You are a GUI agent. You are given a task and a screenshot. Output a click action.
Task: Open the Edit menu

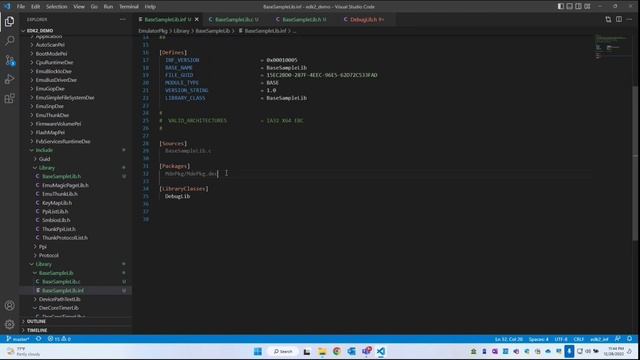36,7
